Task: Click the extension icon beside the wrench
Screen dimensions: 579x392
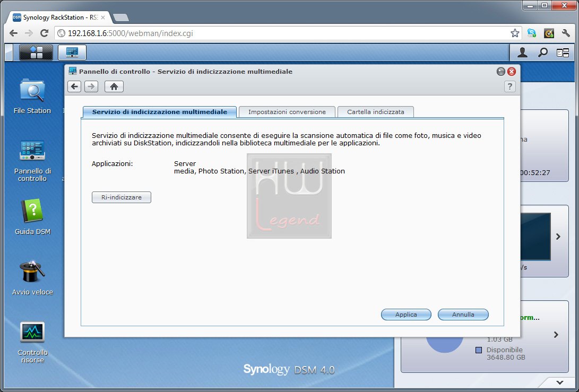Action: coord(549,33)
